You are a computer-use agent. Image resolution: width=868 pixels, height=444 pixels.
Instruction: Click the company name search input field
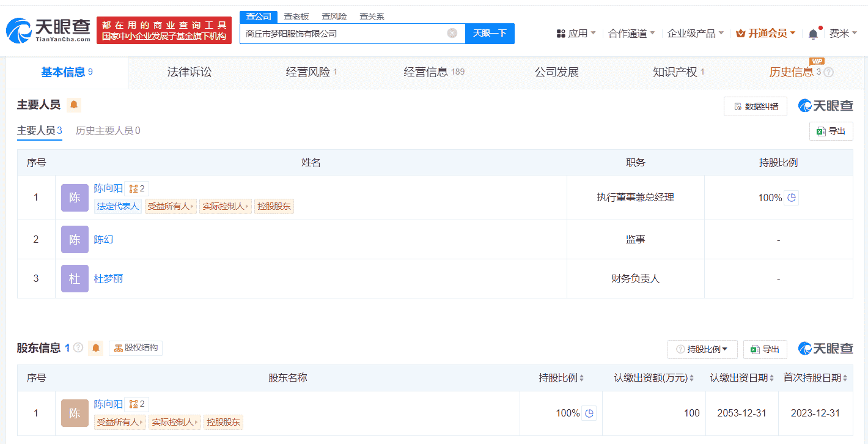pos(342,34)
